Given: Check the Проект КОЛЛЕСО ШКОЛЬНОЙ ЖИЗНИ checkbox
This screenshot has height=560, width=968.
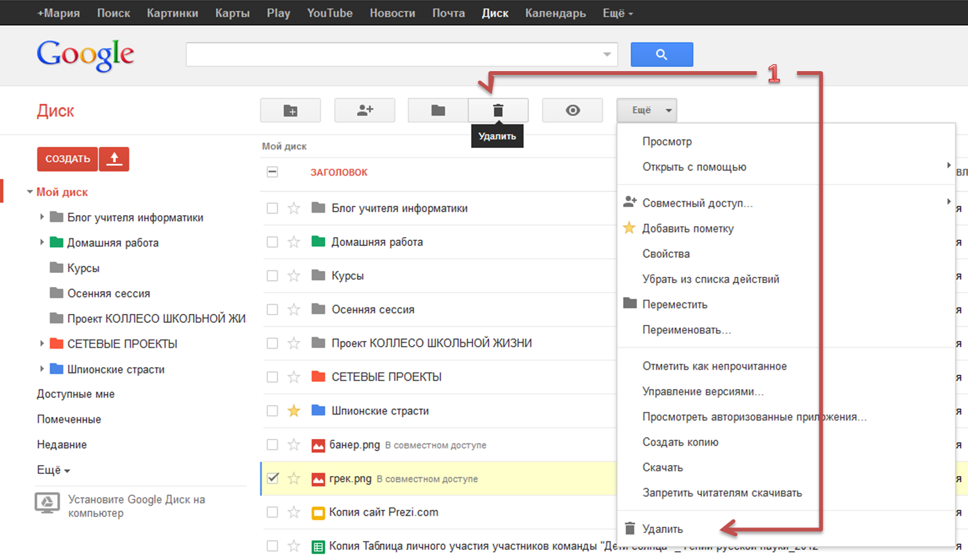Looking at the screenshot, I should tap(272, 343).
